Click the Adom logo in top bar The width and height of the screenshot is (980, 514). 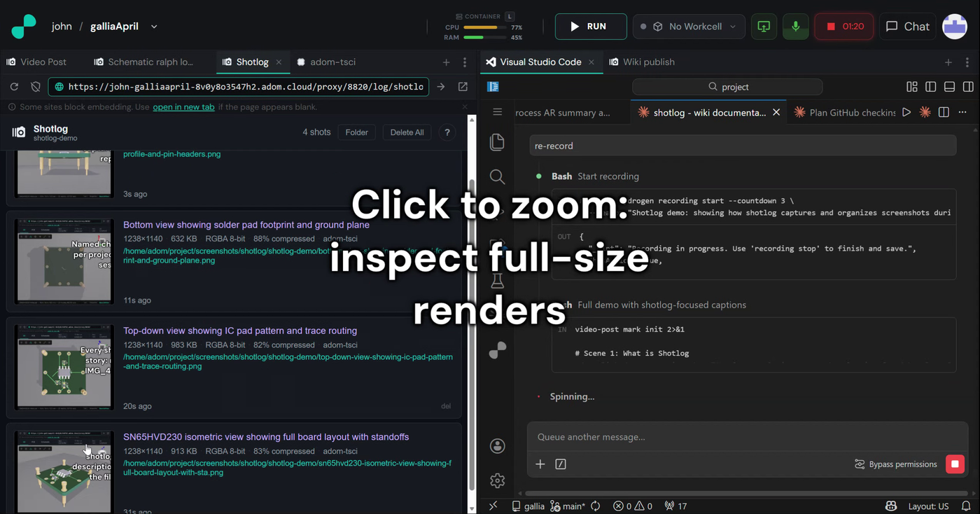[24, 26]
